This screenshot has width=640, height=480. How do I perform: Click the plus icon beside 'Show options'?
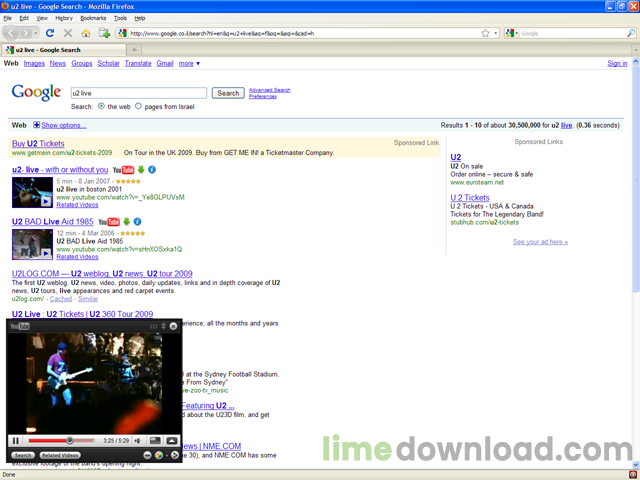pyautogui.click(x=36, y=125)
